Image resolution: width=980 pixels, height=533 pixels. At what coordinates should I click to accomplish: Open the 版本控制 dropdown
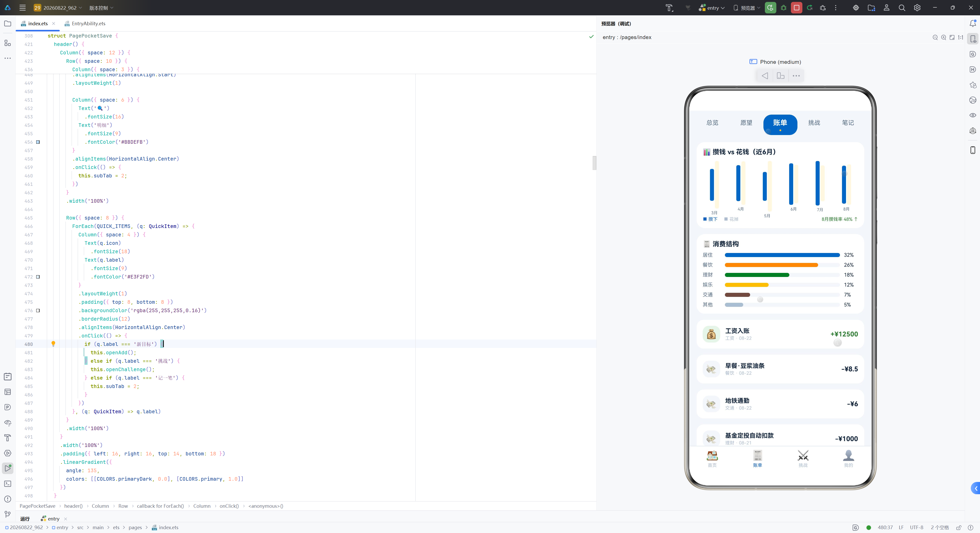point(101,8)
